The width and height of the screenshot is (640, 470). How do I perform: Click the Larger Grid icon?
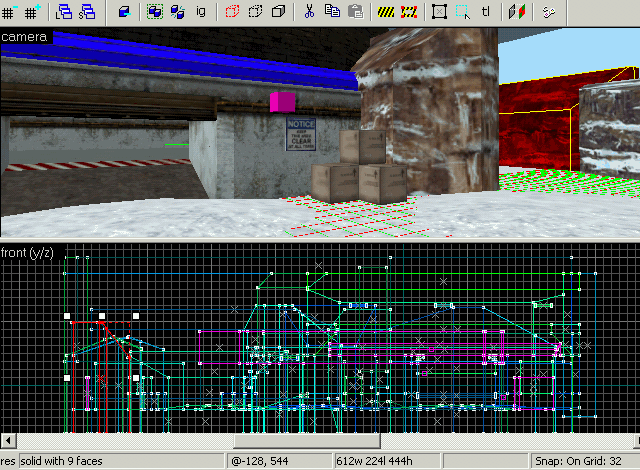(x=32, y=12)
